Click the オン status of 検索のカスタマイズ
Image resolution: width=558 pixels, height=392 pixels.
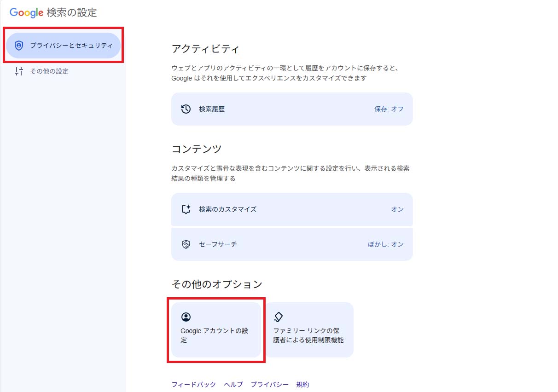coord(397,209)
